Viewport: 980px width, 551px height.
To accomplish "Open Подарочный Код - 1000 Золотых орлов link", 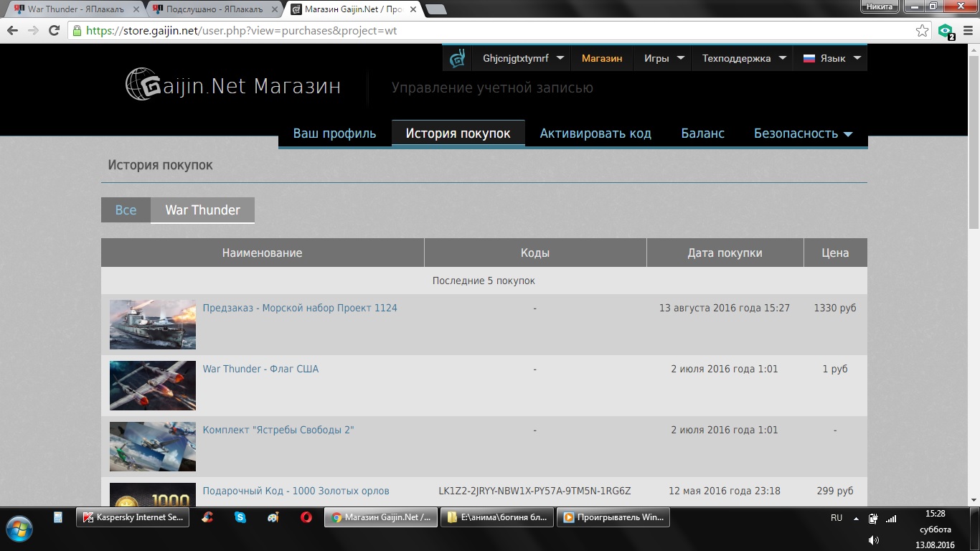I will click(x=296, y=491).
